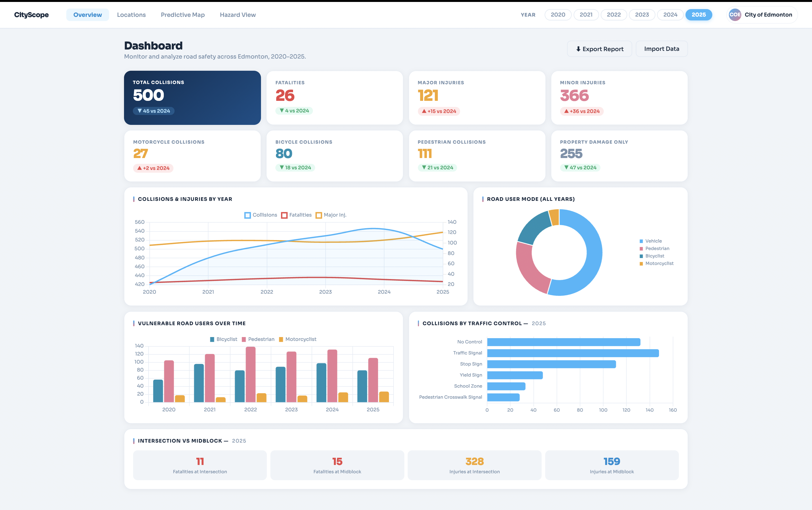Select year 2020 filter

coord(558,15)
